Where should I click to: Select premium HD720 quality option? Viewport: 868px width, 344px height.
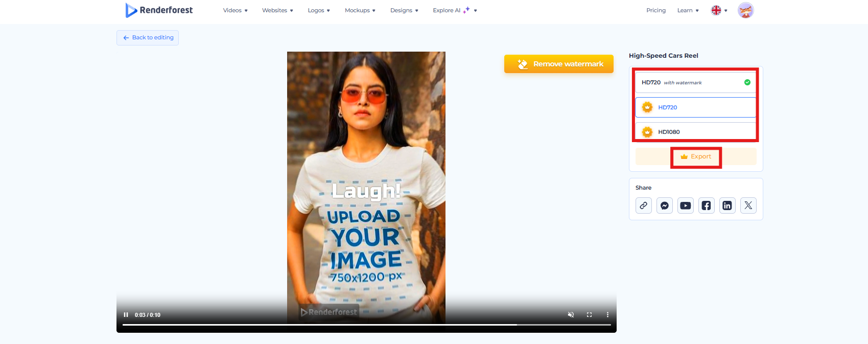696,107
